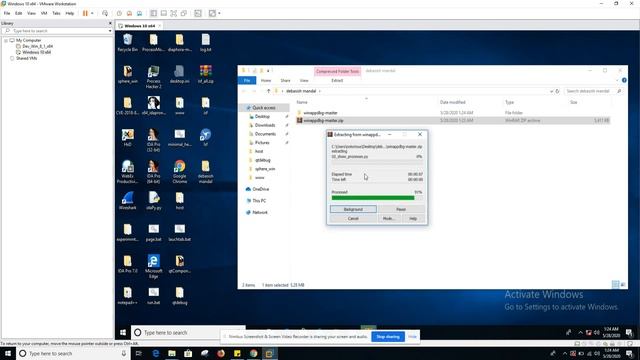Screen dimensions: 640x360
Task: Click Background in extraction dialog
Action: 353,209
